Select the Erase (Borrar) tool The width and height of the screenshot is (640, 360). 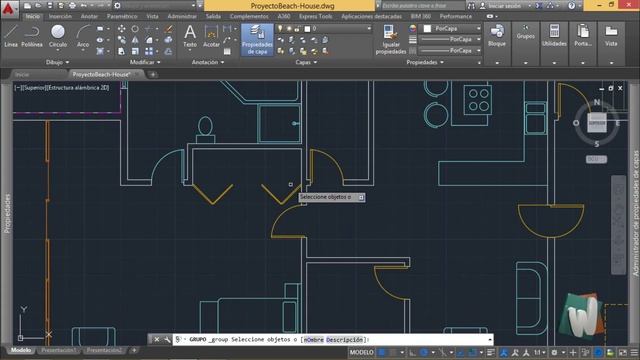[168, 29]
